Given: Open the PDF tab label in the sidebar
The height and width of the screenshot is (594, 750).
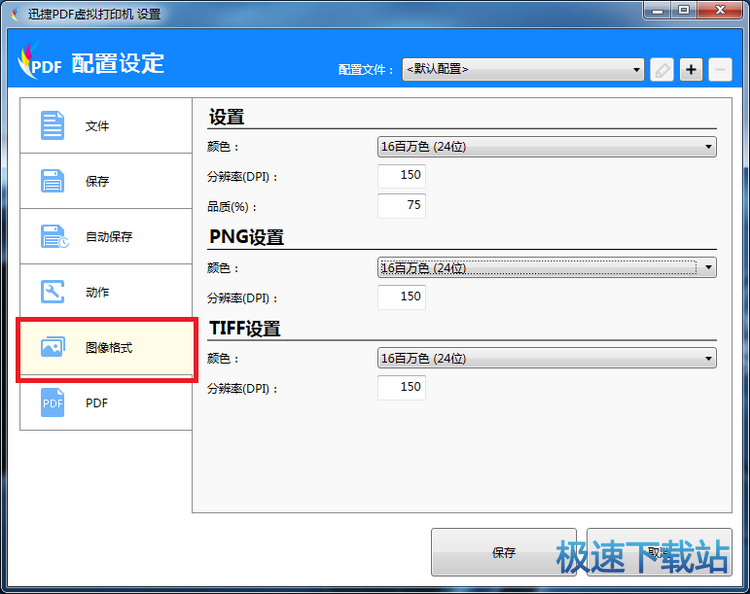Looking at the screenshot, I should tap(97, 403).
